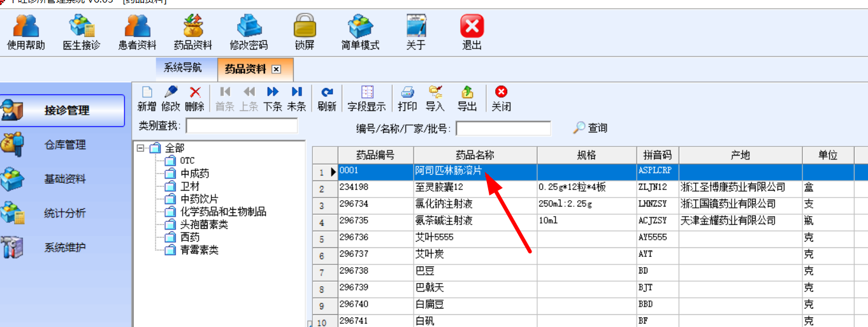Screen dimensions: 868x327
Task: Select the 至灵胶囊12 cell
Action: coord(475,187)
